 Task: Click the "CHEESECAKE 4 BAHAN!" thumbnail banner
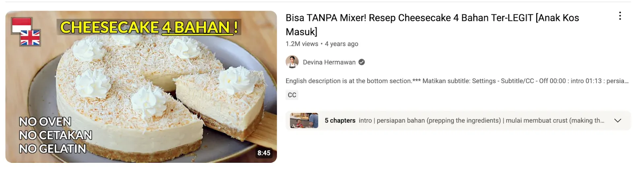coord(149,27)
